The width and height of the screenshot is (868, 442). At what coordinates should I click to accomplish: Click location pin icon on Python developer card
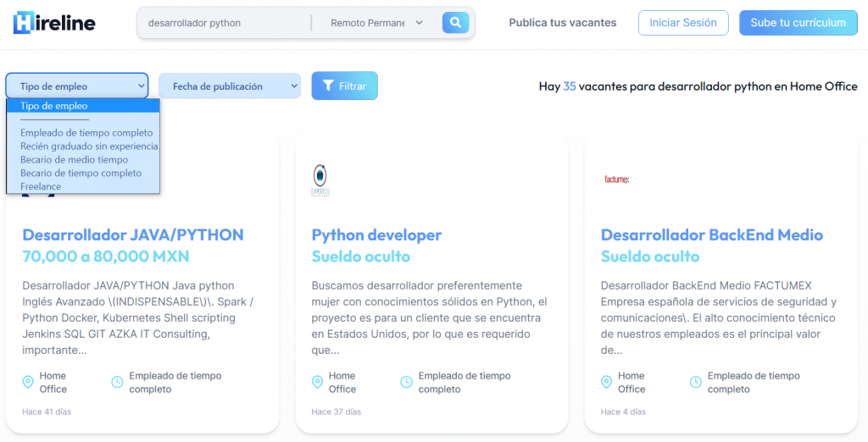pyautogui.click(x=317, y=382)
